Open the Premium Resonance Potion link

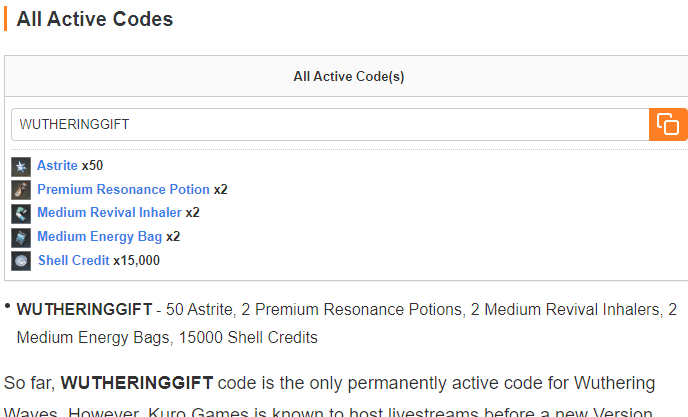tap(123, 189)
